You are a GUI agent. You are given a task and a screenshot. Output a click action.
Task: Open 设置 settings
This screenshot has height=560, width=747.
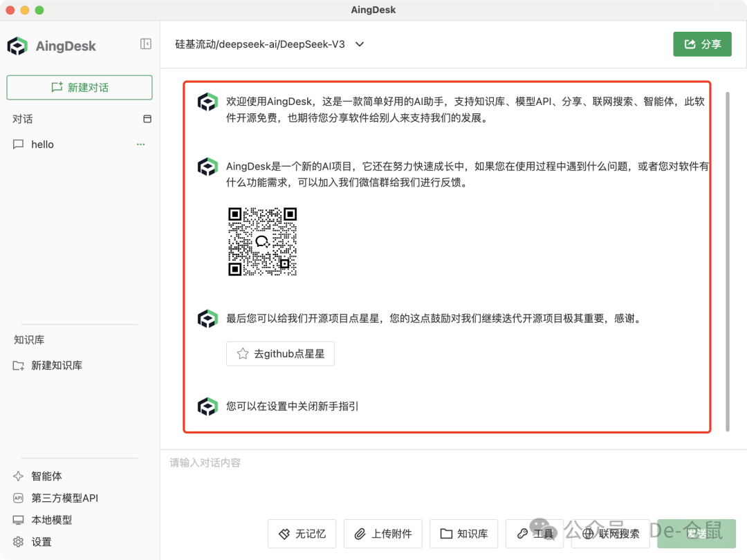click(x=33, y=542)
